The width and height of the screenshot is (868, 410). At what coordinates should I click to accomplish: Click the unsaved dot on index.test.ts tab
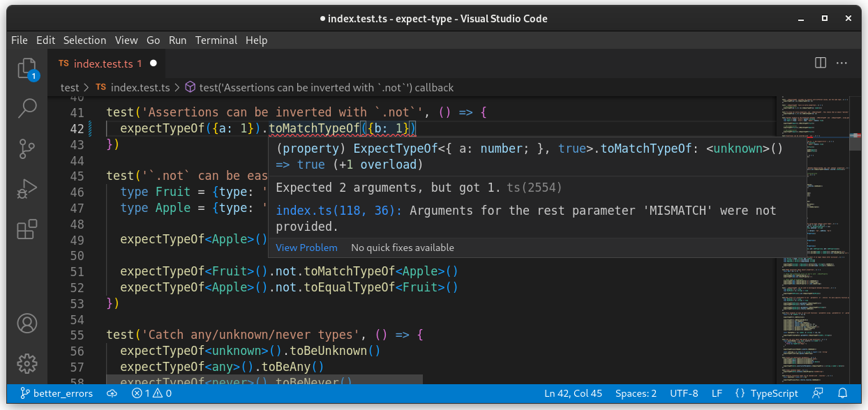[154, 63]
